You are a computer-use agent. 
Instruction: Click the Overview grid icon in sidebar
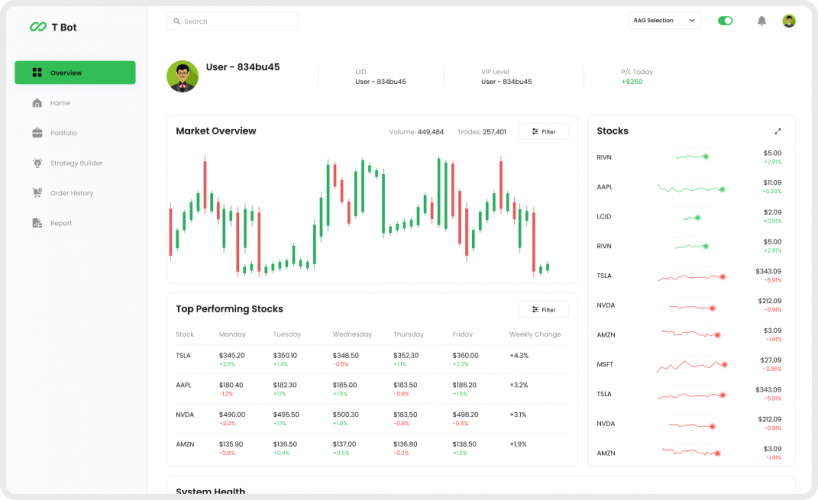37,73
